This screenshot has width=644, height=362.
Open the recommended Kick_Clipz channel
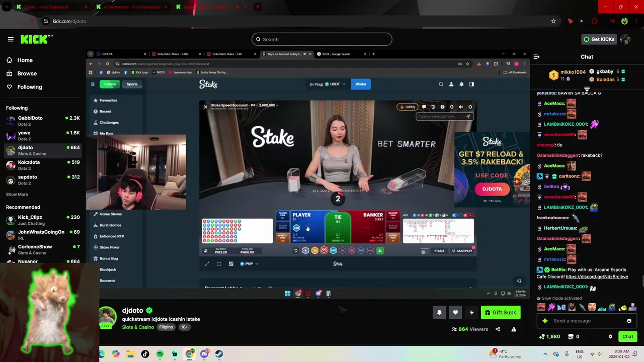point(43,220)
